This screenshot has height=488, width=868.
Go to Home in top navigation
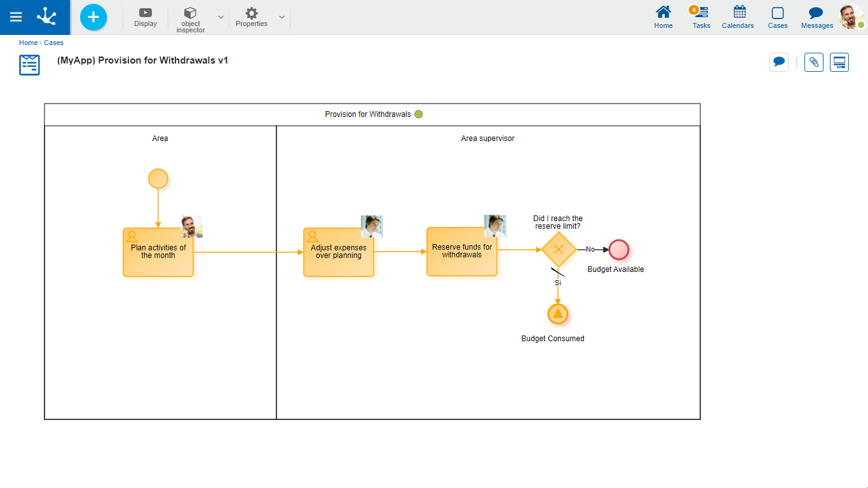tap(663, 17)
